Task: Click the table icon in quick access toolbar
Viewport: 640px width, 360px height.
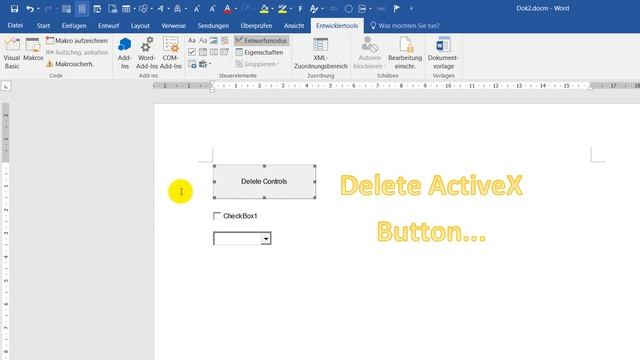Action: tap(126, 9)
